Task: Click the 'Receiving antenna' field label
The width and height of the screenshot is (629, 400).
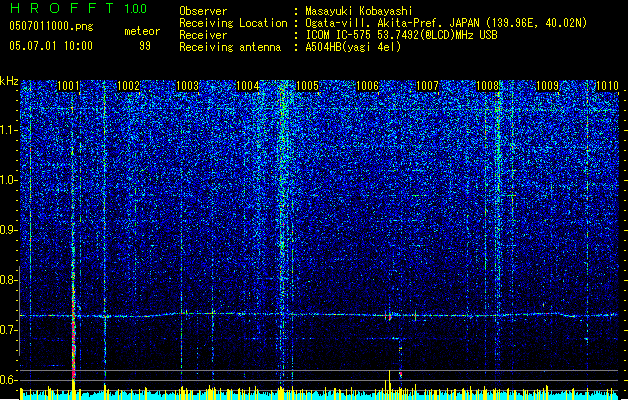Action: 230,47
